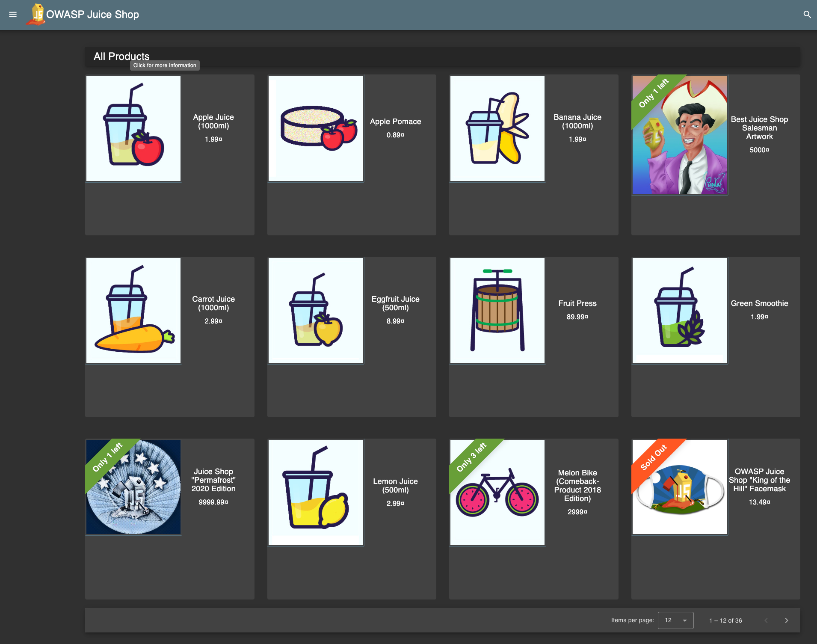Click the 5000¤ price label
This screenshot has width=817, height=644.
tap(759, 150)
